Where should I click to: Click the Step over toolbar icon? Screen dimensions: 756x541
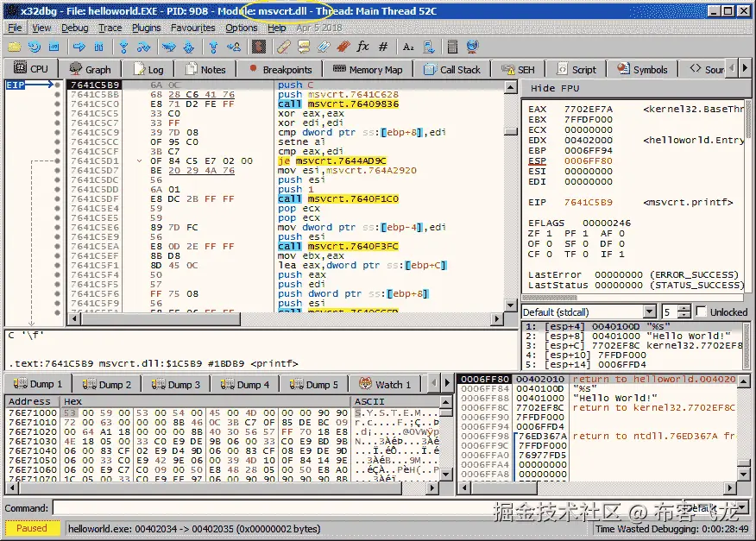(144, 47)
